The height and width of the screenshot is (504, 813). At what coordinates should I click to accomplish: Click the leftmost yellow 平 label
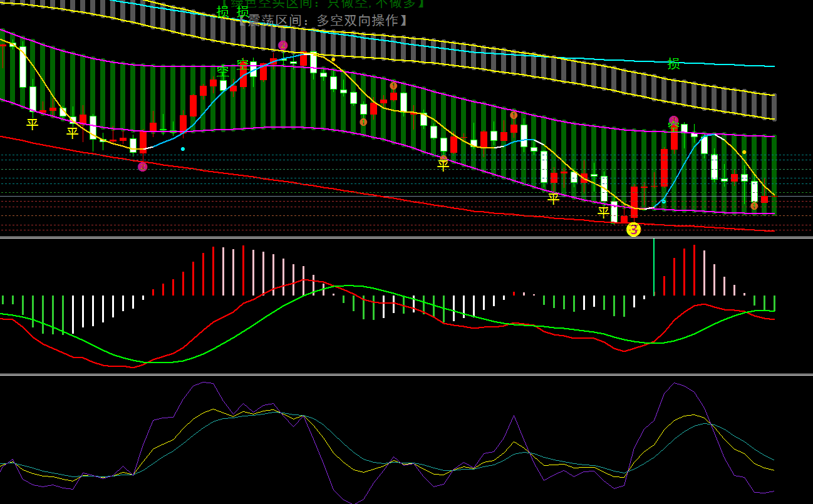click(33, 124)
